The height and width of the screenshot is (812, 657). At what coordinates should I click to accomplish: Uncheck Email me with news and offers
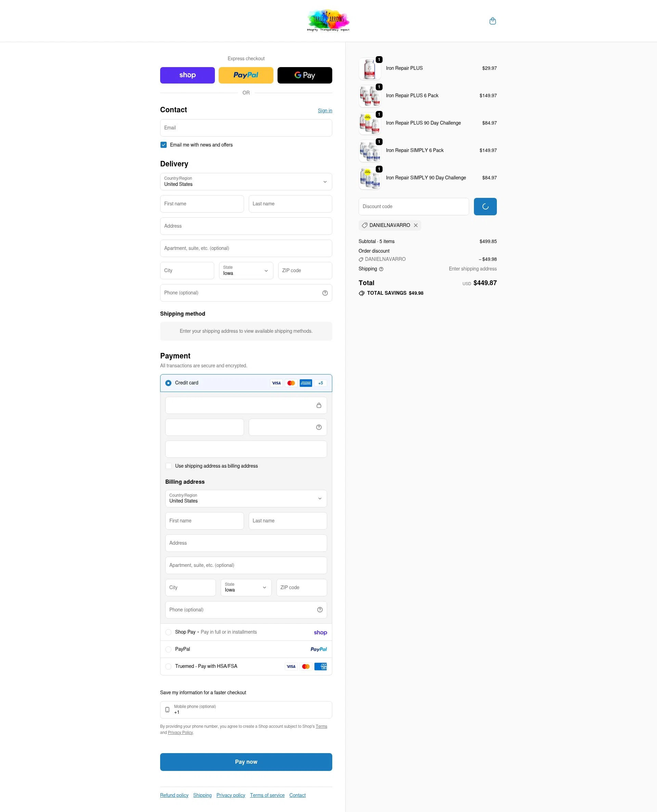pyautogui.click(x=164, y=144)
